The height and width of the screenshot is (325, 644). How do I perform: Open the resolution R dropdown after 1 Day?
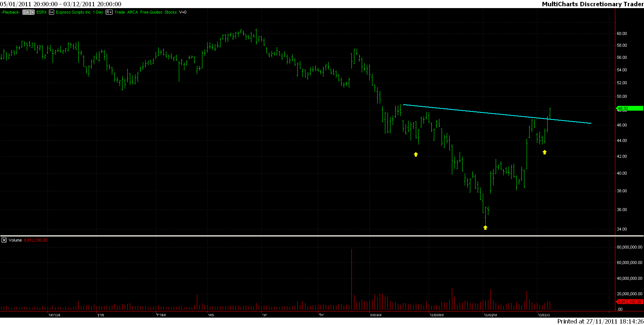click(x=109, y=12)
